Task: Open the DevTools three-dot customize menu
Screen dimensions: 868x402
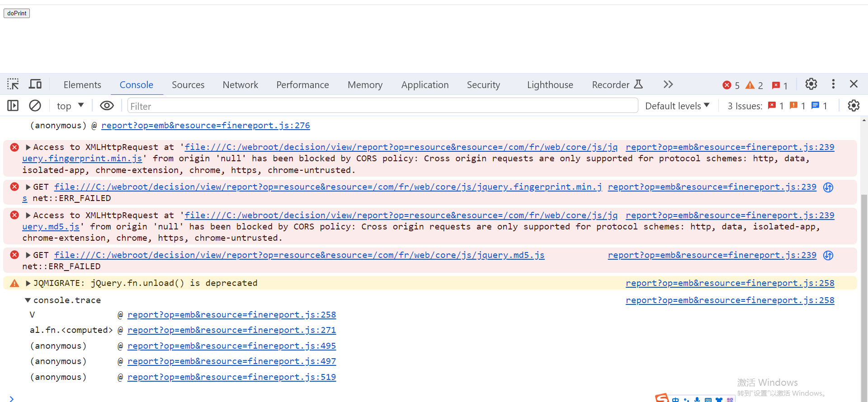Action: pos(833,84)
